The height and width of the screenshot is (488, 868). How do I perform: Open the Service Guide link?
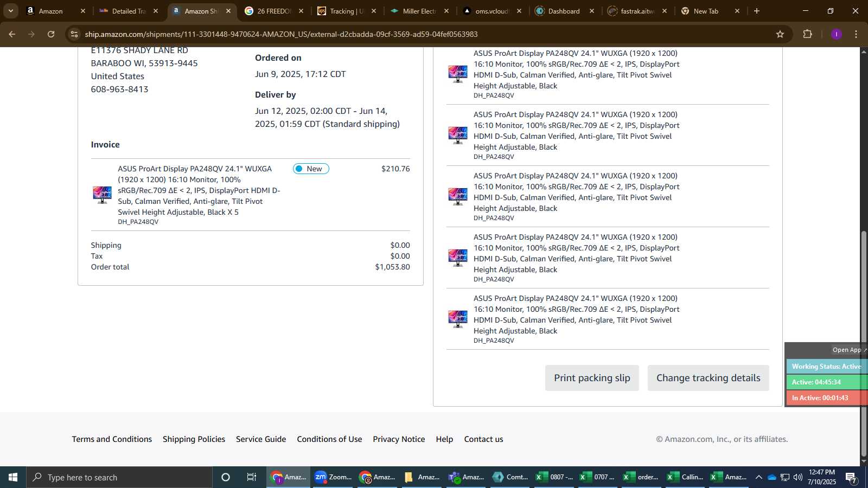pyautogui.click(x=261, y=439)
